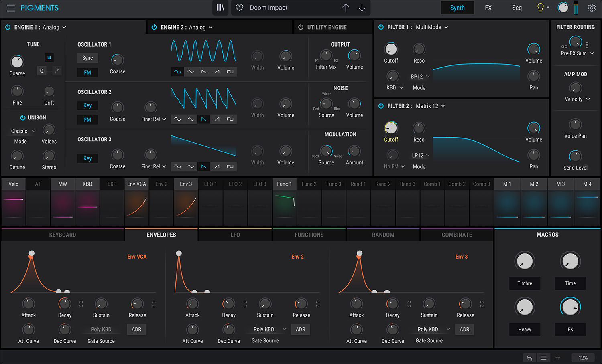This screenshot has height=364, width=602.
Task: Open the settings gear icon
Action: click(x=592, y=8)
